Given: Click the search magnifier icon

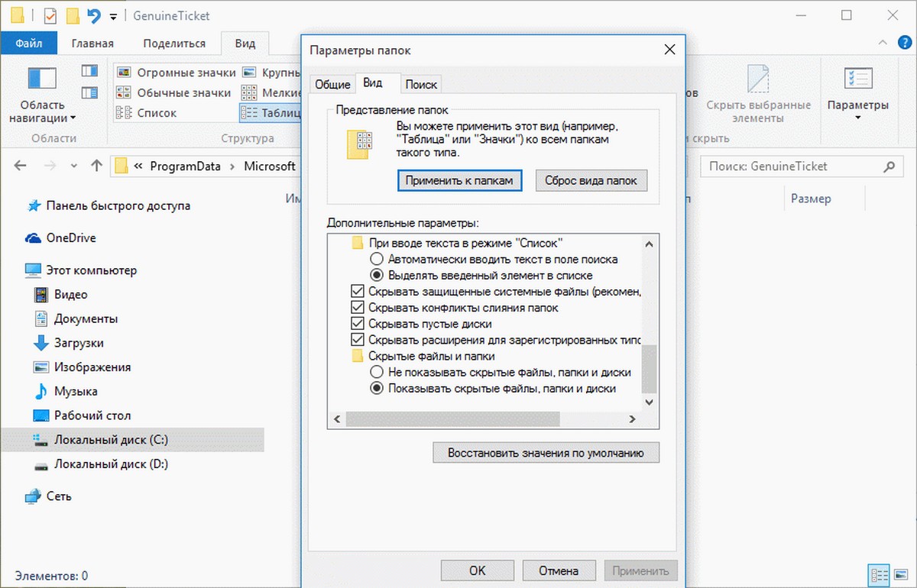Looking at the screenshot, I should pos(889,166).
